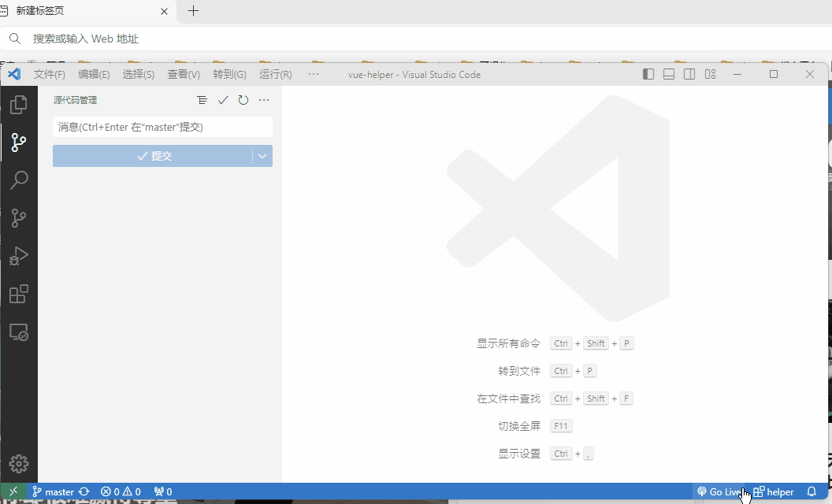
Task: Switch source control to tree view
Action: coord(202,100)
